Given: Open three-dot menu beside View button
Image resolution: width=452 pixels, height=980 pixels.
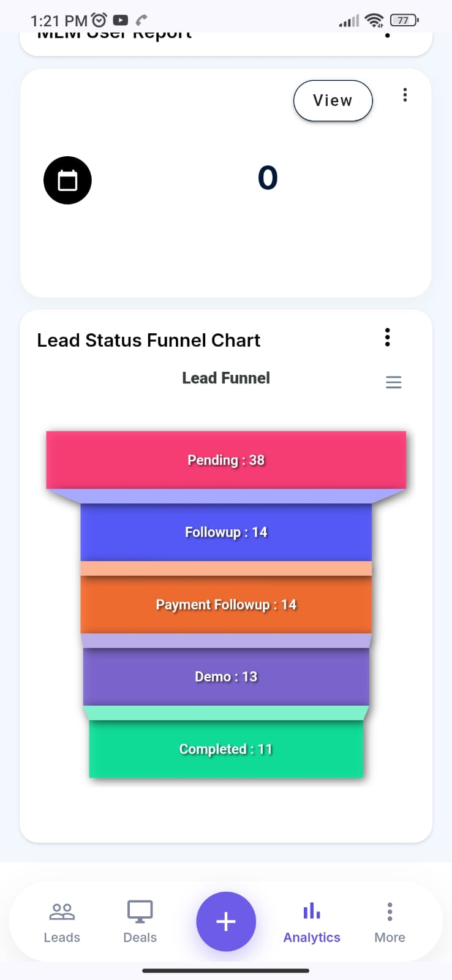Looking at the screenshot, I should (405, 95).
